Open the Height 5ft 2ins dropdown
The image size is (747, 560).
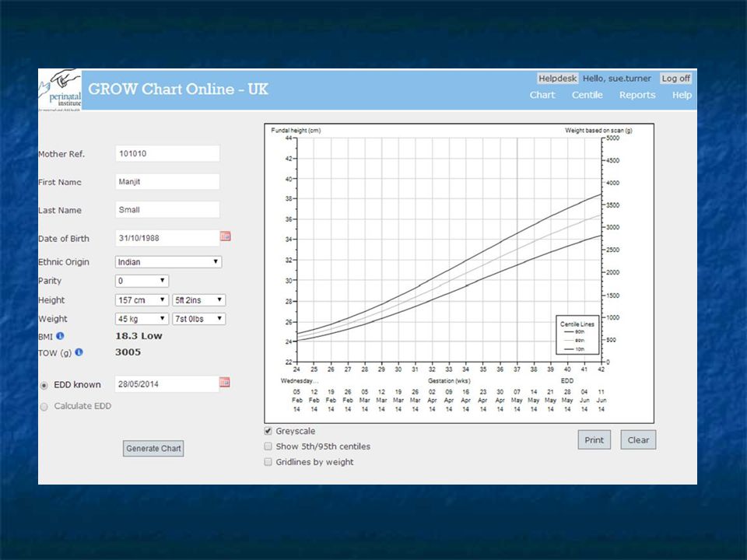(198, 300)
